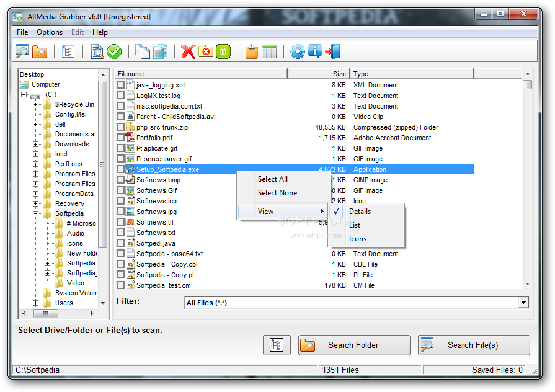This screenshot has height=392, width=555.
Task: Open the Filter All Files dropdown
Action: (x=524, y=303)
